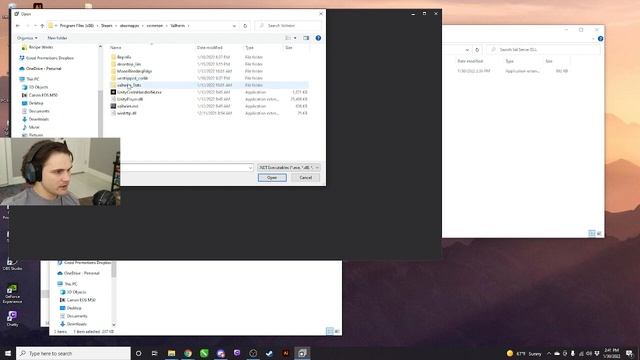Click the search box in right Explorer window

543,49
